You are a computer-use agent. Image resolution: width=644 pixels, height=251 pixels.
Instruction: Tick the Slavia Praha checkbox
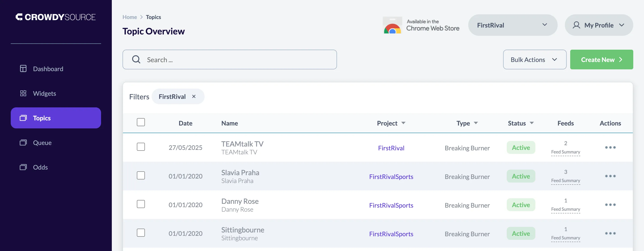tap(141, 176)
